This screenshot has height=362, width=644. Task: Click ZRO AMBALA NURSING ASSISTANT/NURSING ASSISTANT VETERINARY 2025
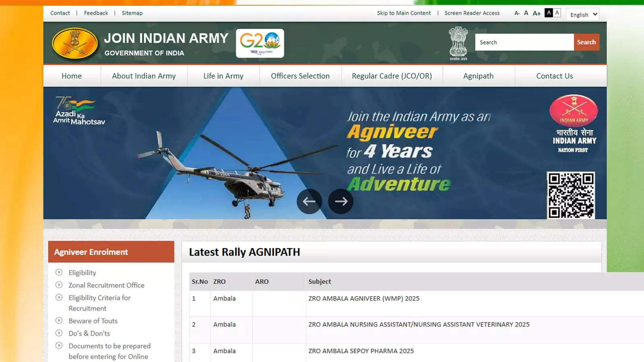tap(419, 325)
